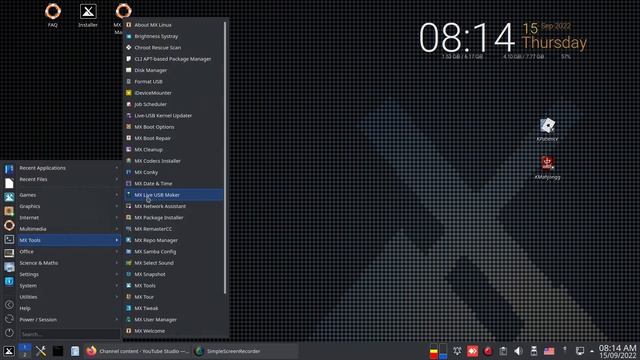Click the blue info favorite in sidebar
640x360 pixels.
(x=9, y=281)
